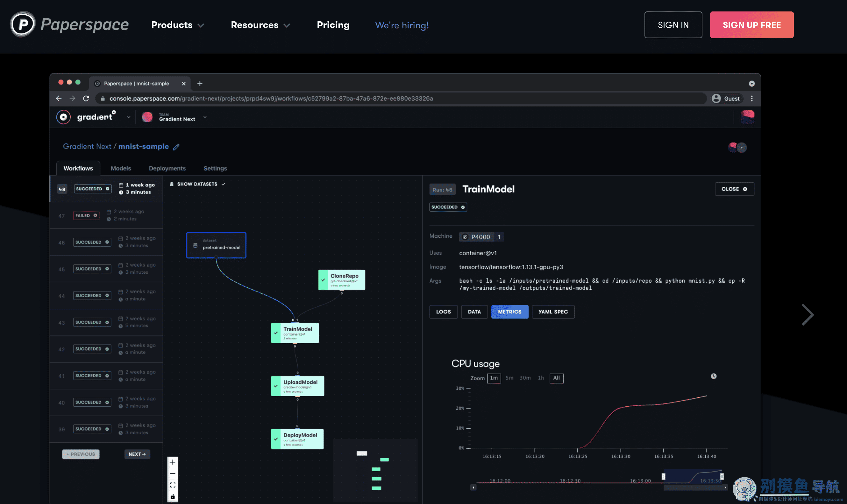Click the Guest profile icon
This screenshot has width=847, height=504.
[716, 99]
